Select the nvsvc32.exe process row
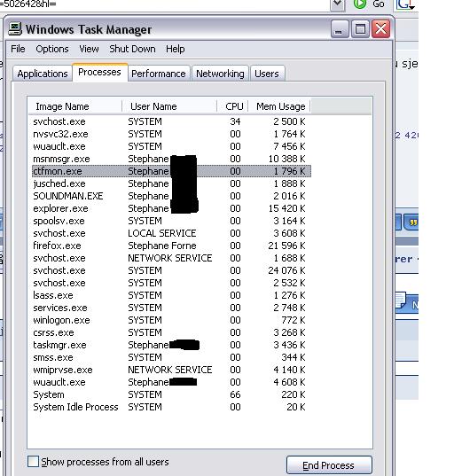The width and height of the screenshot is (454, 476). point(171,134)
